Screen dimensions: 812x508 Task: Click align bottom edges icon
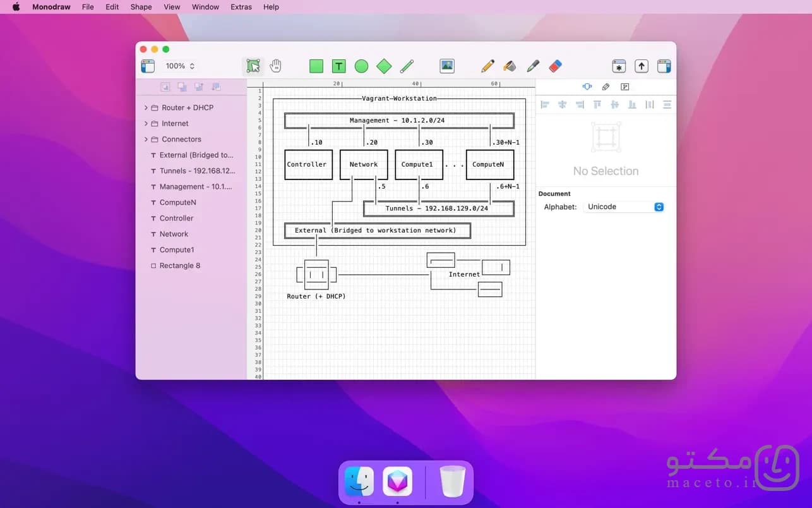[632, 105]
